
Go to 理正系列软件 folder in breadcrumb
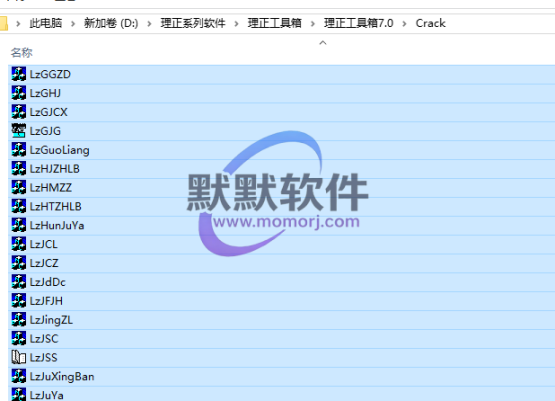[x=193, y=23]
